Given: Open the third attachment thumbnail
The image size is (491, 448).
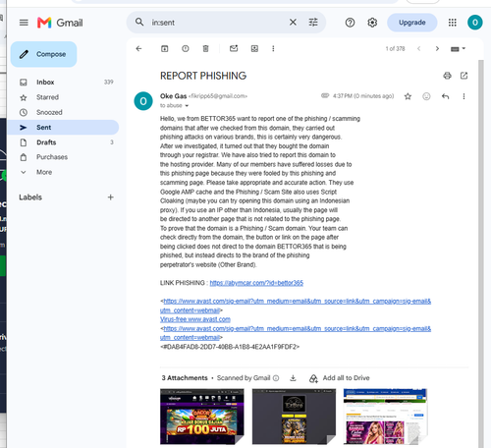Looking at the screenshot, I should tap(386, 417).
